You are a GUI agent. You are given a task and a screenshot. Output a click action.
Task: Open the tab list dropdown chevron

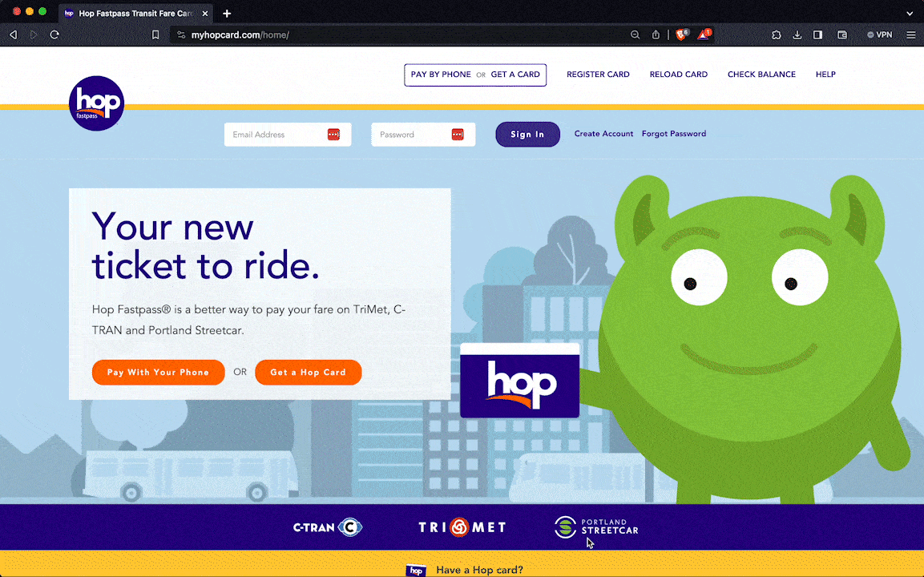(x=909, y=13)
